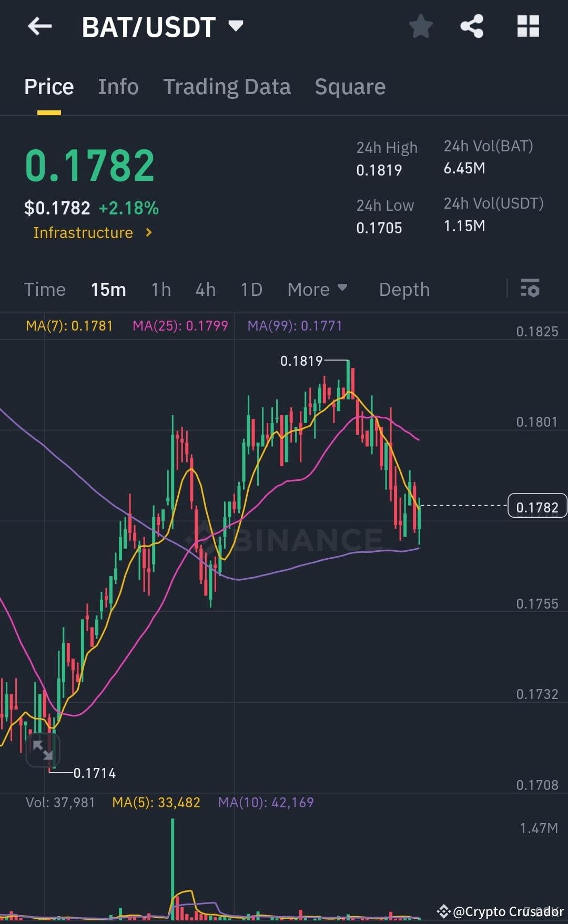Open chart indicator settings icon
The image size is (568, 924).
coord(530,289)
